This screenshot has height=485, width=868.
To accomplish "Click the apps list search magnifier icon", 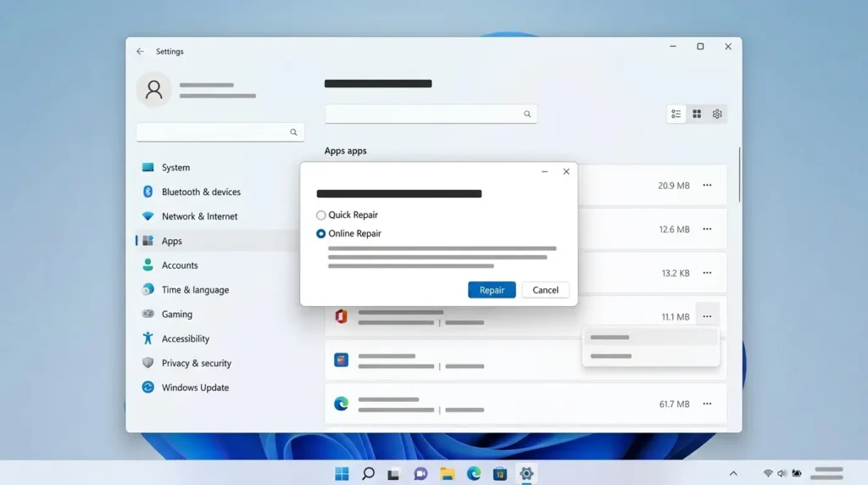I will point(527,114).
